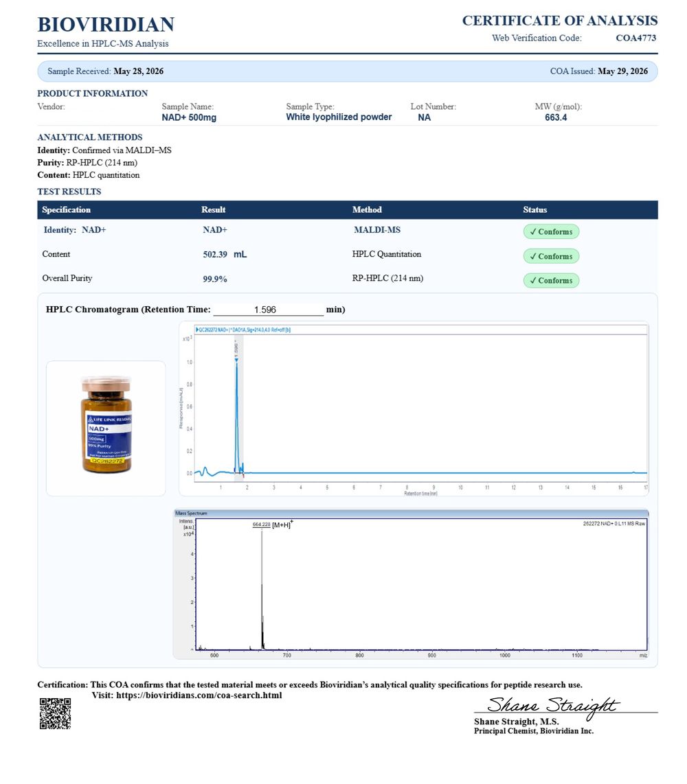
Task: Select the overall purity result 99.9%
Action: click(x=215, y=279)
